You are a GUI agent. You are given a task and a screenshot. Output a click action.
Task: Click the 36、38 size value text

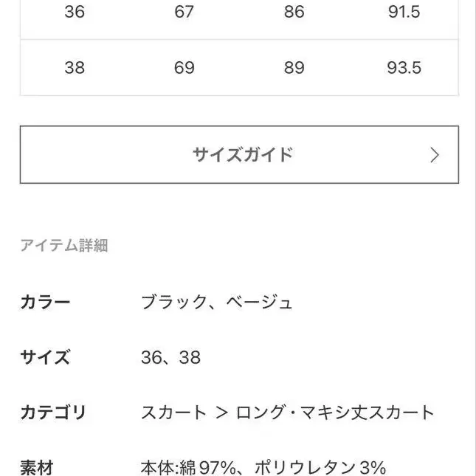click(170, 358)
